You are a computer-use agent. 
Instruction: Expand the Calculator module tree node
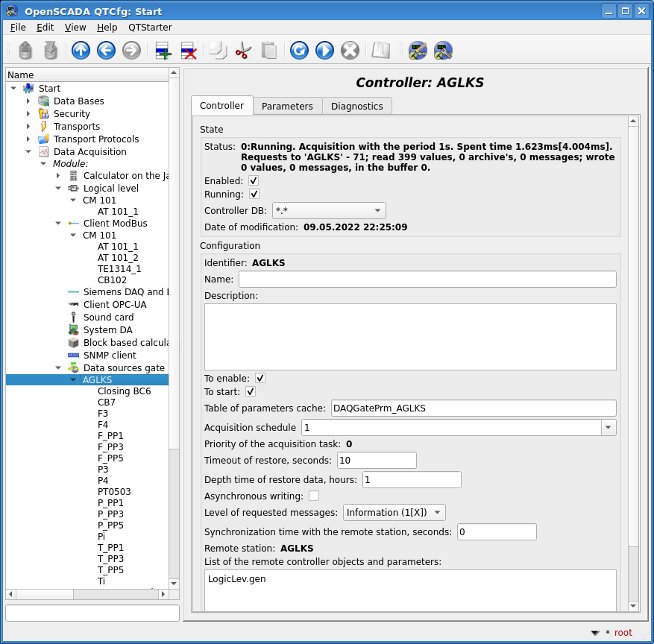tap(58, 175)
